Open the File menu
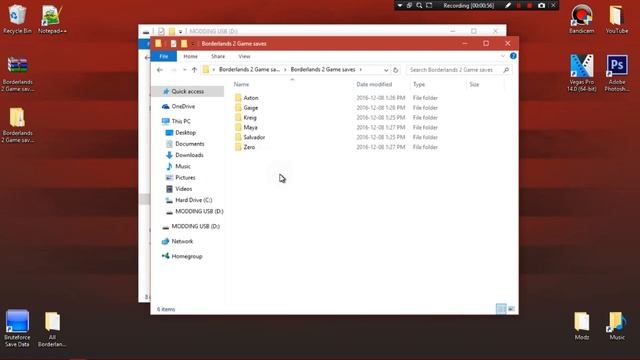The image size is (640, 360). pos(164,56)
